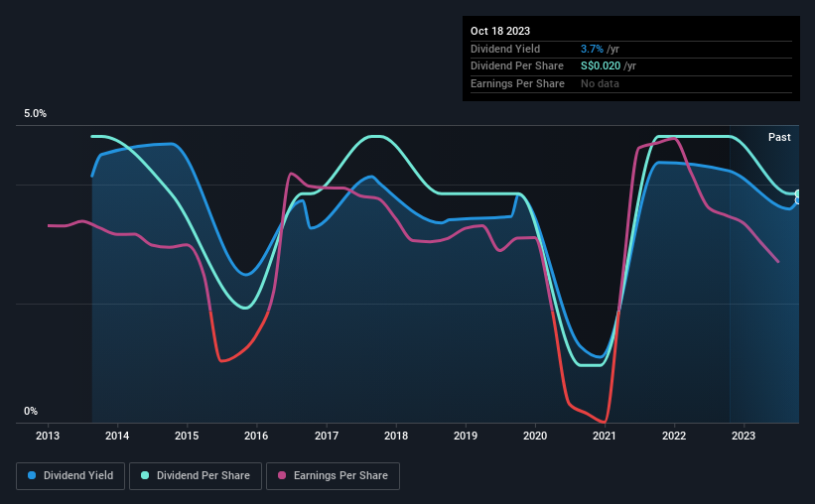Click the blue Dividend Yield legend dot
The width and height of the screenshot is (815, 504).
pyautogui.click(x=32, y=475)
